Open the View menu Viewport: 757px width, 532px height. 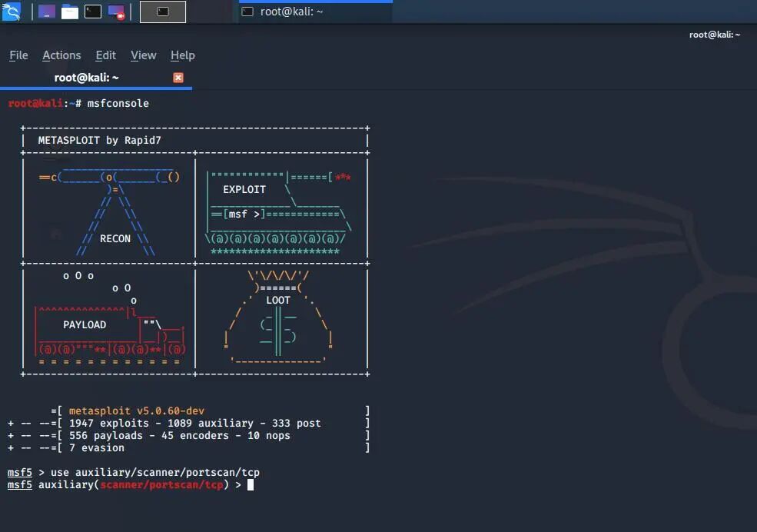(143, 55)
